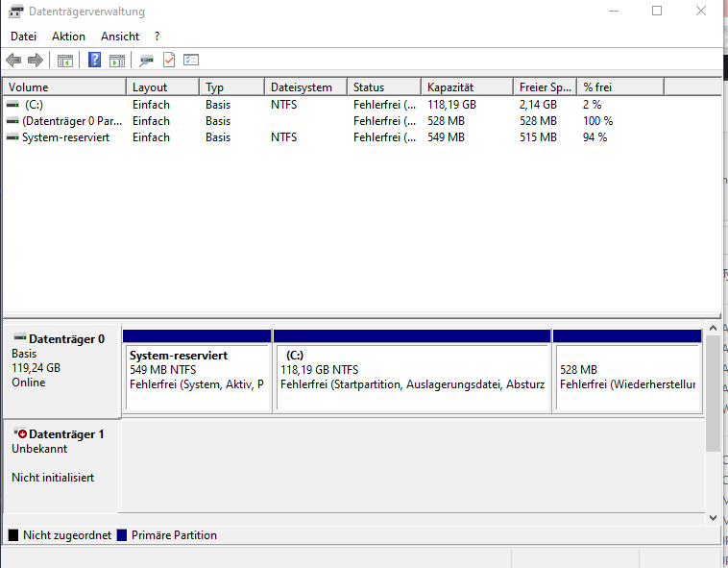The height and width of the screenshot is (568, 728).
Task: Open the ? help menu
Action: click(x=157, y=37)
